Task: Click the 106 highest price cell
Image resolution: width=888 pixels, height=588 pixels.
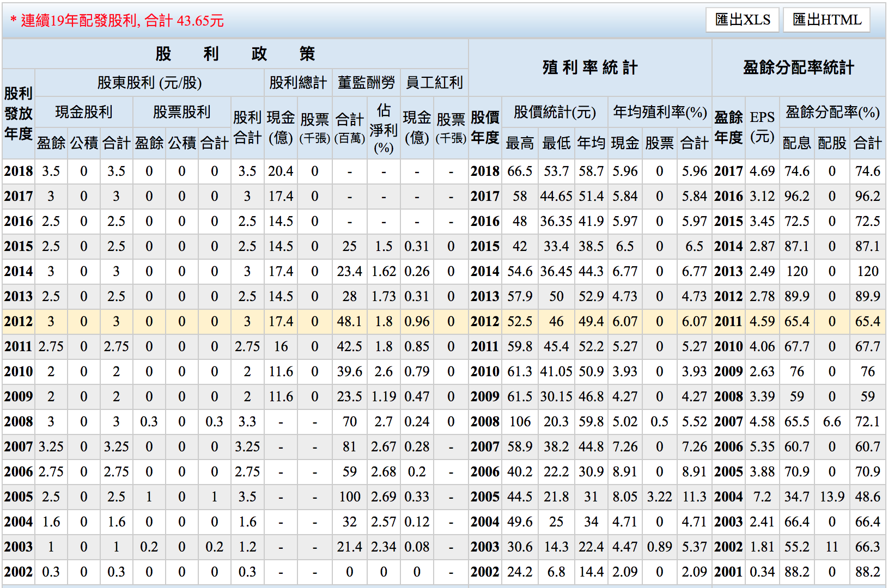Action: tap(520, 422)
